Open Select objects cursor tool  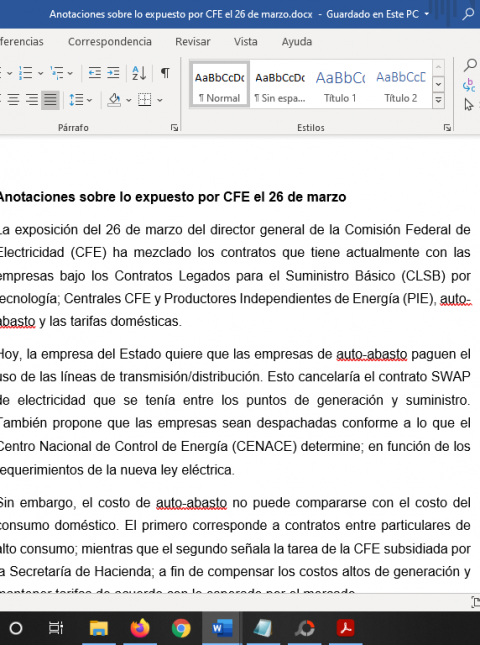point(468,104)
